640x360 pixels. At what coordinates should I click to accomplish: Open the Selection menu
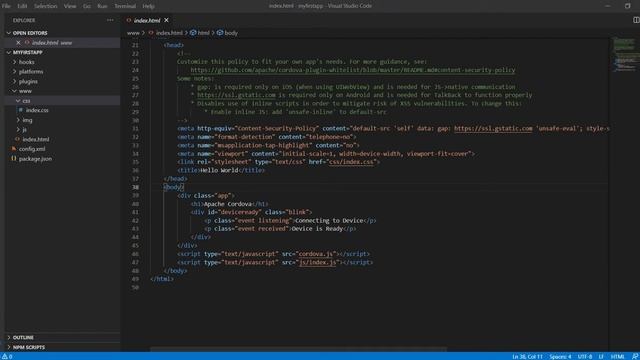(x=45, y=6)
